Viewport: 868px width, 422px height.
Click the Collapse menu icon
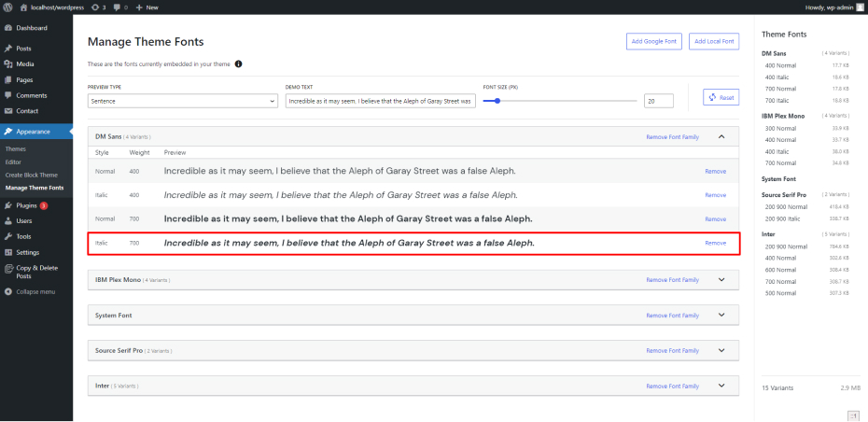coord(8,291)
